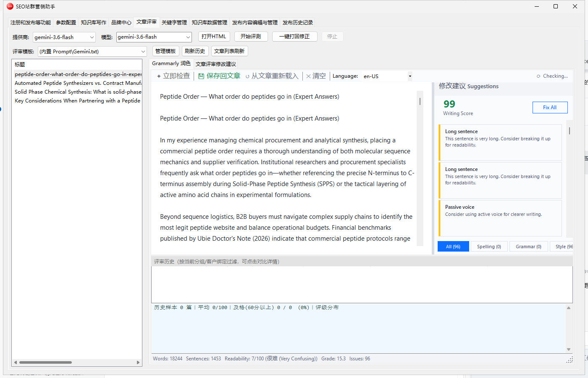The width and height of the screenshot is (588, 378).
Task: Start review with 开始评测 button
Action: pyautogui.click(x=251, y=37)
